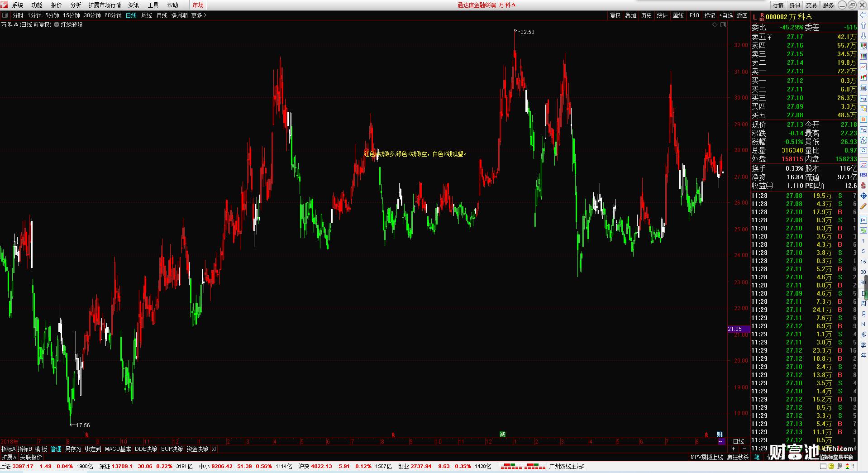Select the 指标A tab
The height and width of the screenshot is (473, 868).
(x=9, y=449)
